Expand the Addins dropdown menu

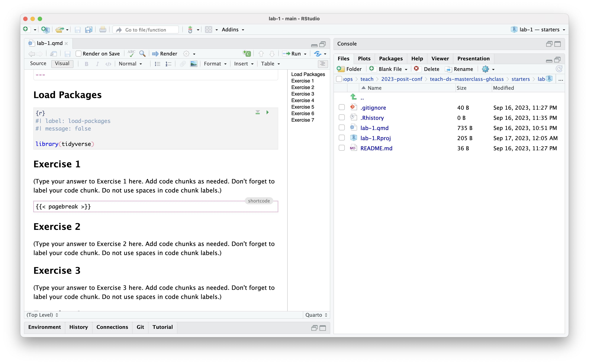pos(233,30)
